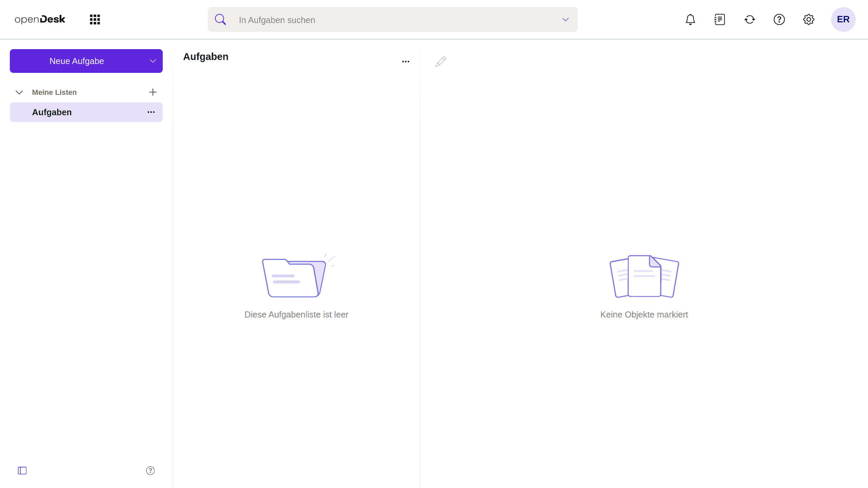Click the search magnifier icon
Image resolution: width=868 pixels, height=488 pixels.
(221, 19)
